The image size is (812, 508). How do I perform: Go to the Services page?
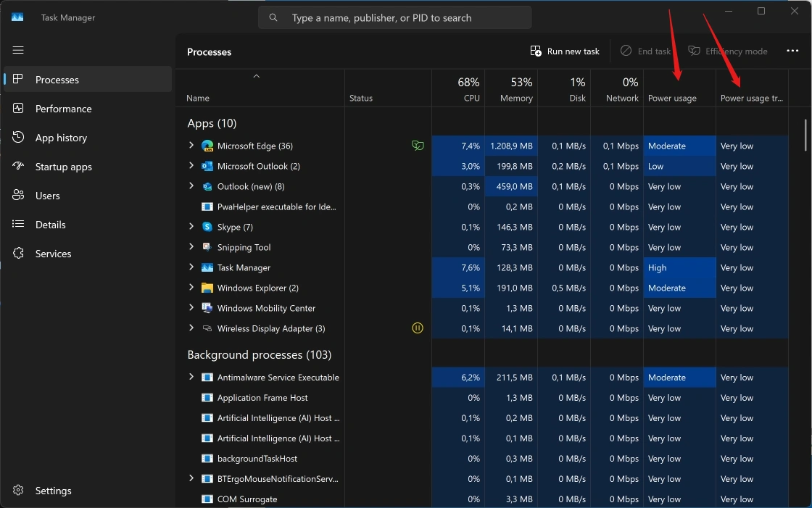[53, 254]
